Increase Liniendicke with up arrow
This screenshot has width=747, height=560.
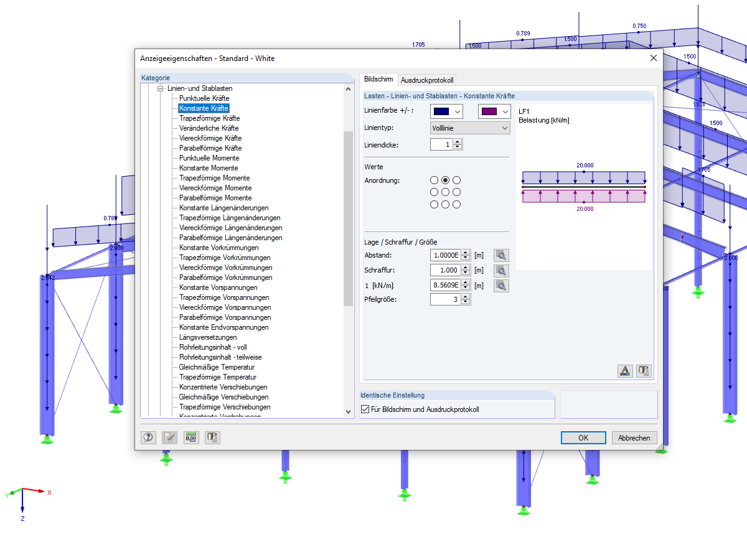[x=458, y=142]
